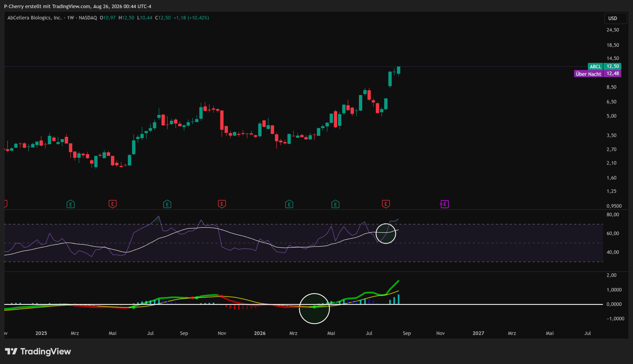
Task: Click the 0,0000 MACD scale label
Action: (614, 304)
